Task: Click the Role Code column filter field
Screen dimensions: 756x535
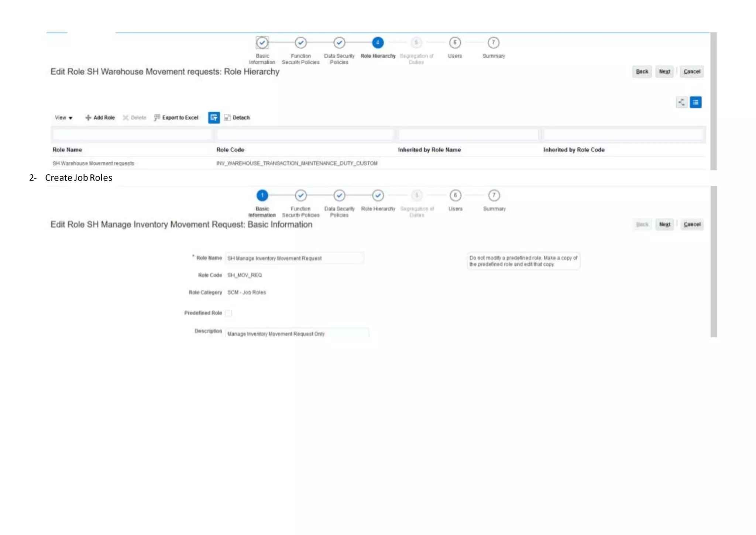Action: tap(305, 135)
